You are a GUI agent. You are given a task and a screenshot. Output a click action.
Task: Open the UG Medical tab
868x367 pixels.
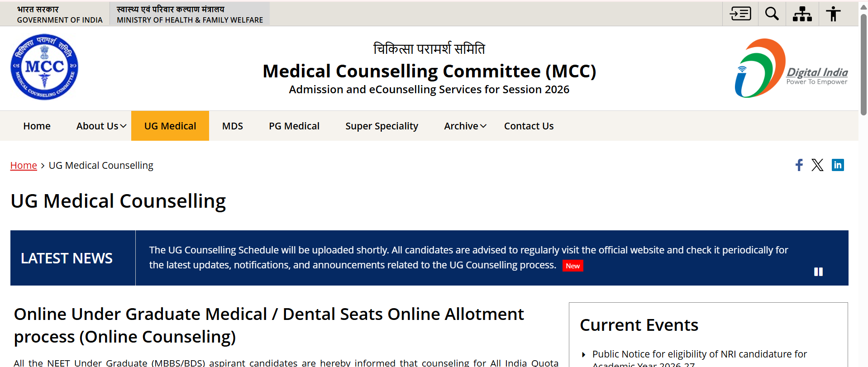pos(170,126)
